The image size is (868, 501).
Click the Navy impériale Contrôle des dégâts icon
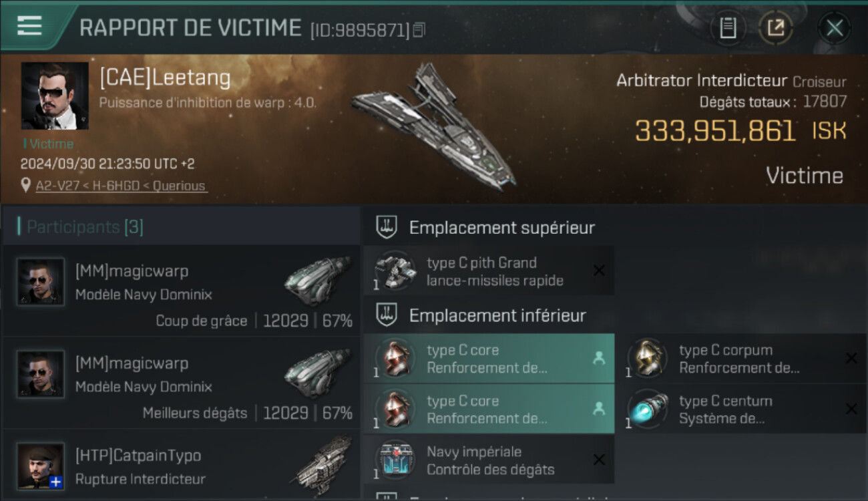[x=395, y=460]
